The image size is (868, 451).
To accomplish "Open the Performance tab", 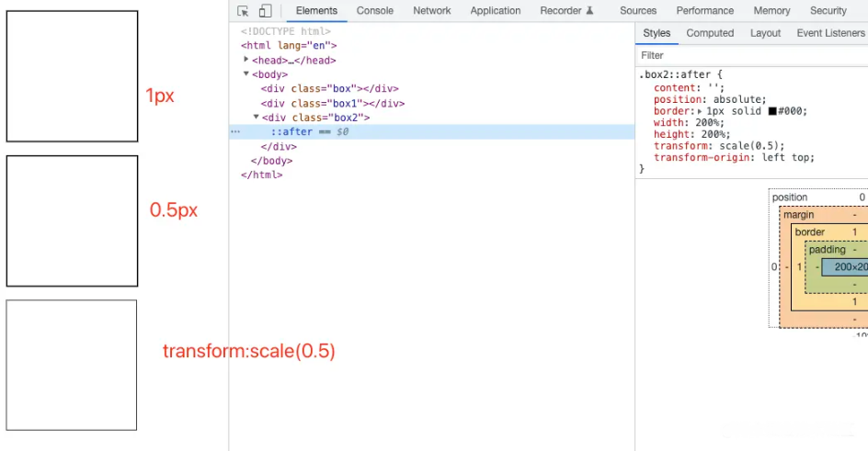I will coord(704,10).
